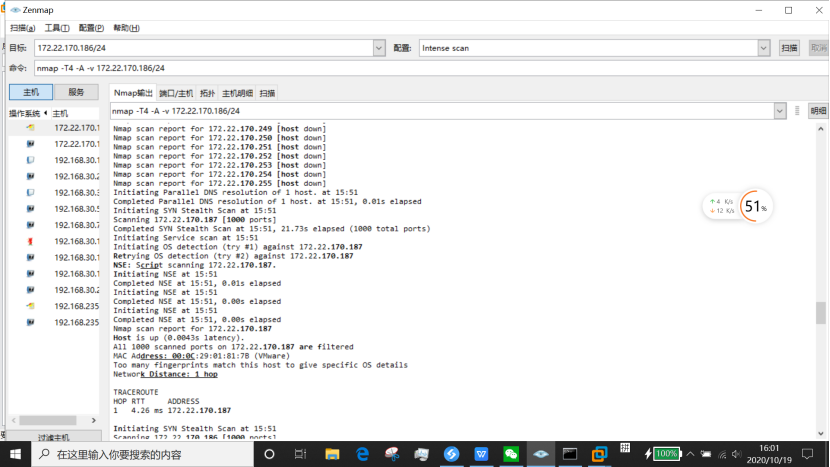
Task: Click the Windows search box on taskbar
Action: click(142, 454)
